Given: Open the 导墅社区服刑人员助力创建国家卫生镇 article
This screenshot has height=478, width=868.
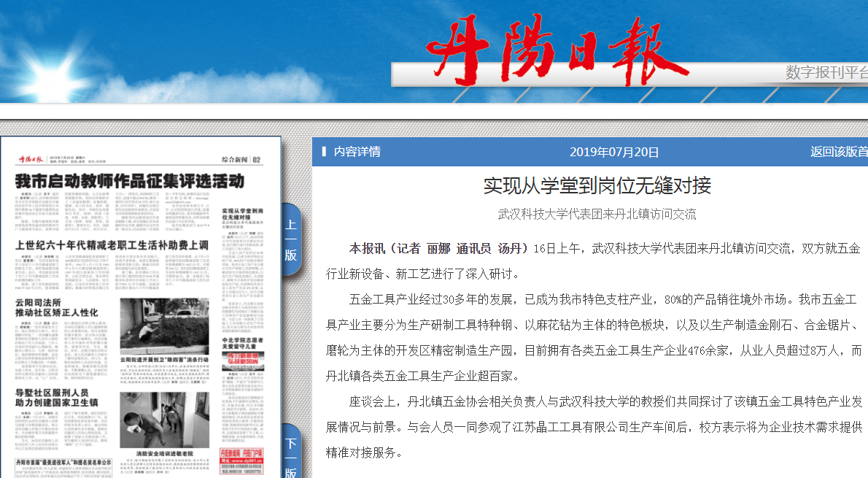Looking at the screenshot, I should click(x=57, y=398).
